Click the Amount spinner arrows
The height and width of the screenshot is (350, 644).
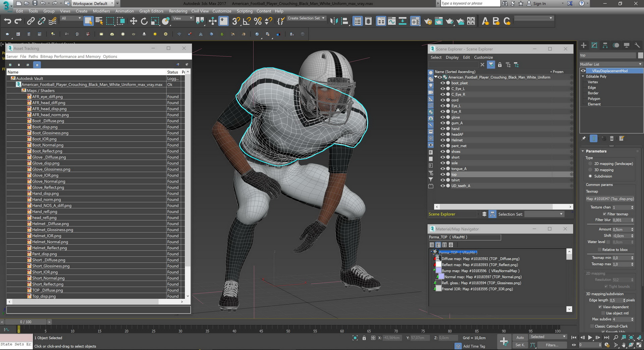pos(632,229)
